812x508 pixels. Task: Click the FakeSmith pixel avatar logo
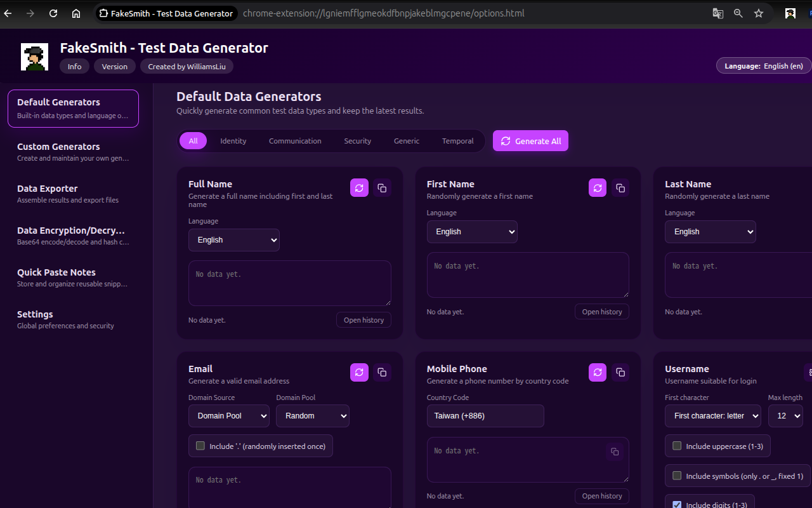pos(34,57)
